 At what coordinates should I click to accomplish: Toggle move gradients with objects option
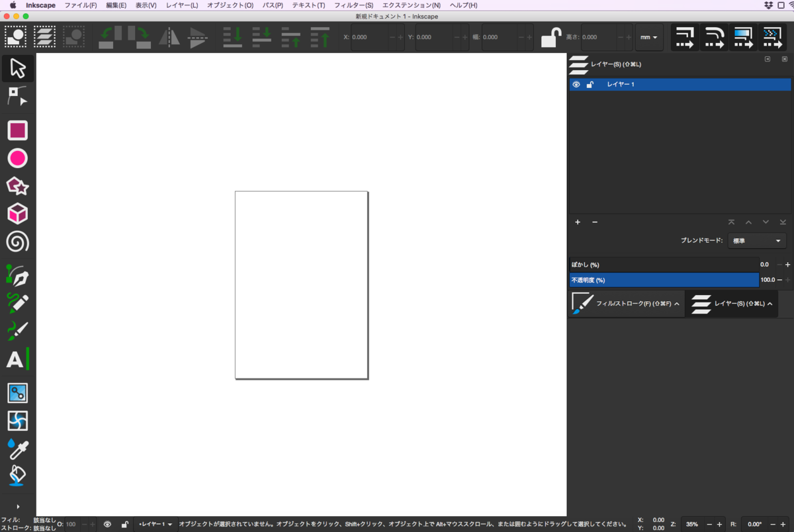(743, 37)
